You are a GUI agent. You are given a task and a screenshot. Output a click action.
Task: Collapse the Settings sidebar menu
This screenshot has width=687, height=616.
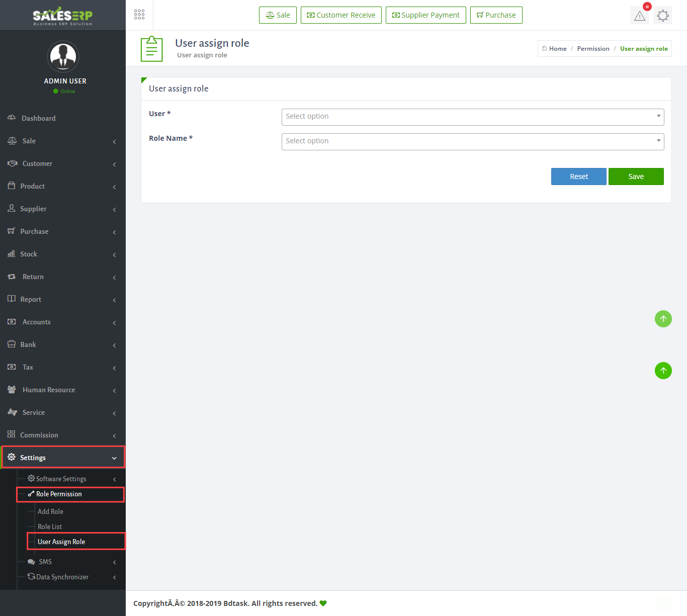point(63,458)
